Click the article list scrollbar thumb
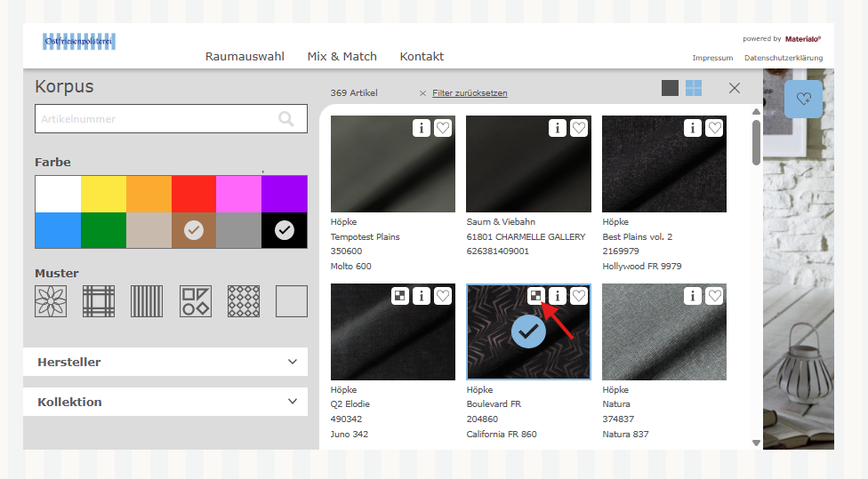The height and width of the screenshot is (479, 868). [756, 143]
